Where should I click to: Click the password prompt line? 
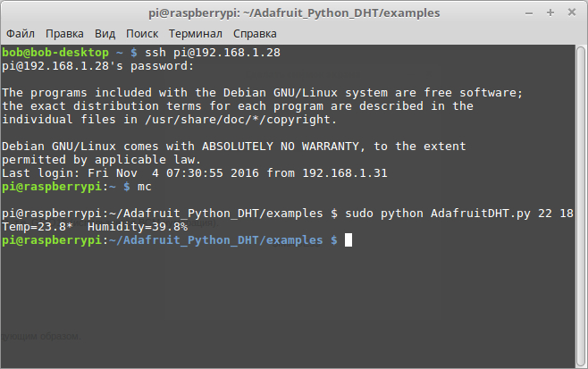pyautogui.click(x=98, y=66)
